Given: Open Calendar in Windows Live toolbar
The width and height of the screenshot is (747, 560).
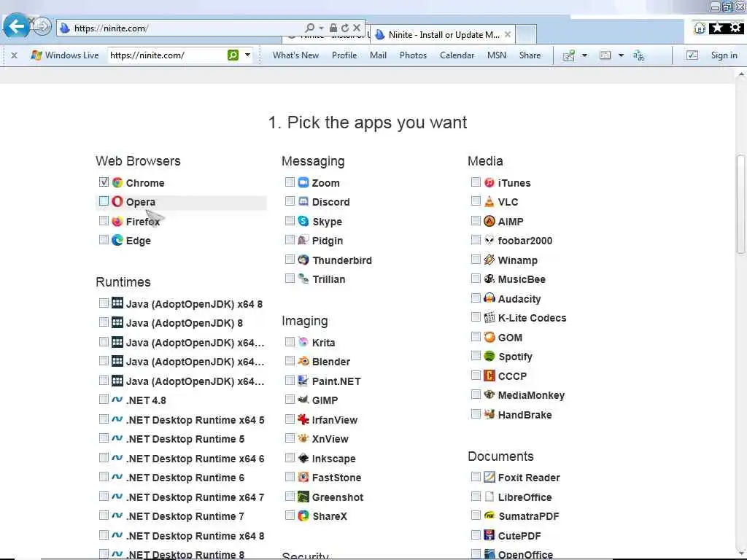Looking at the screenshot, I should [x=457, y=55].
